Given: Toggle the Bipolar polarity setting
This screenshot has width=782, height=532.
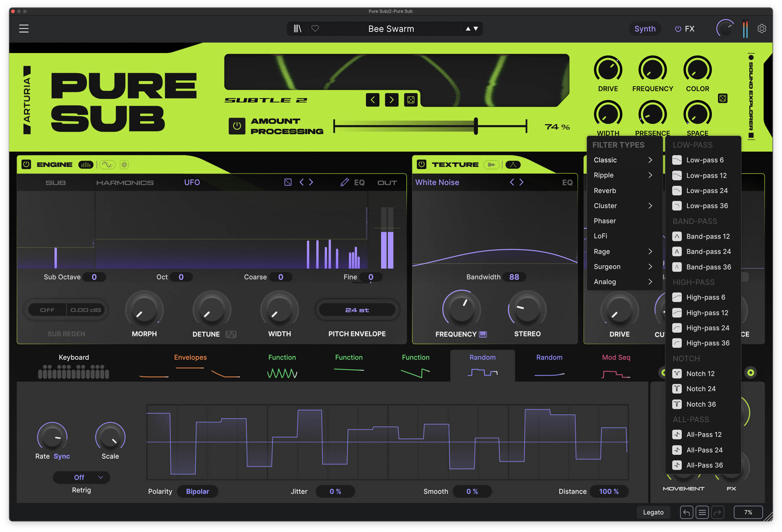Looking at the screenshot, I should 197,492.
